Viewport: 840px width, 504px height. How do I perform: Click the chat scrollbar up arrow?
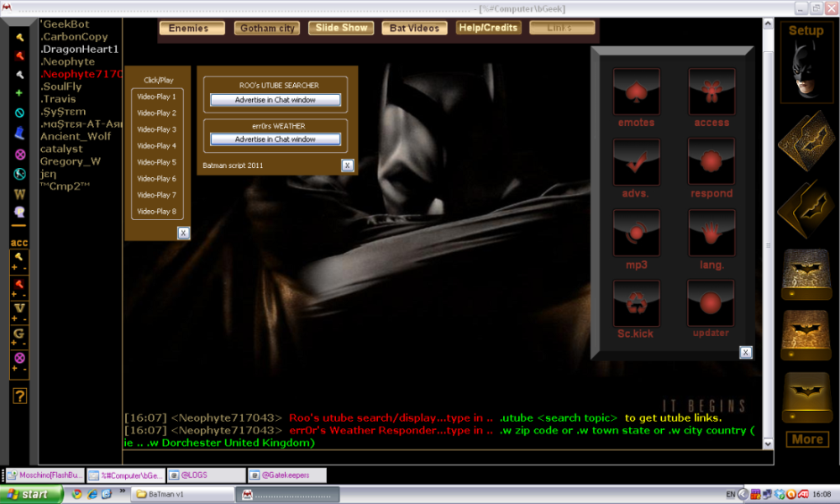768,24
